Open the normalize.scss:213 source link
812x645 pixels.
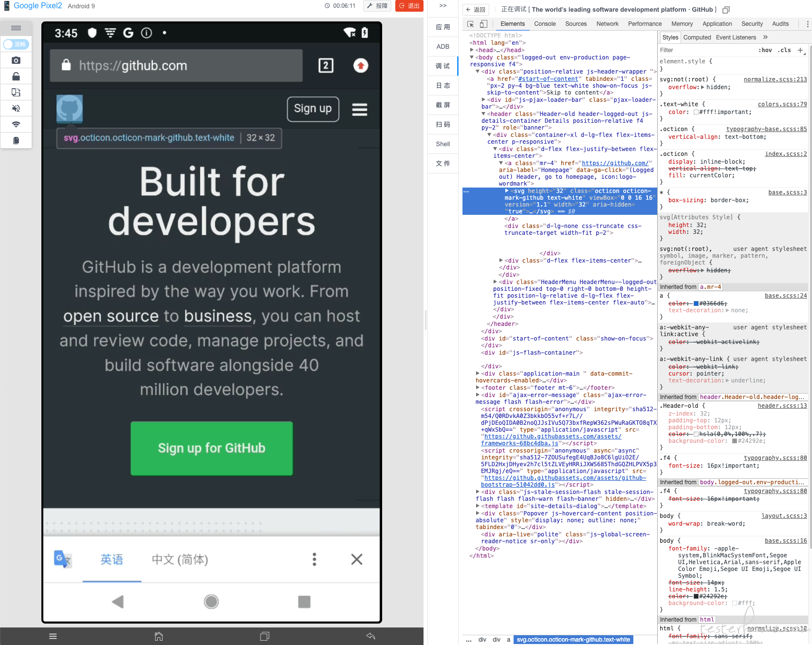click(775, 79)
